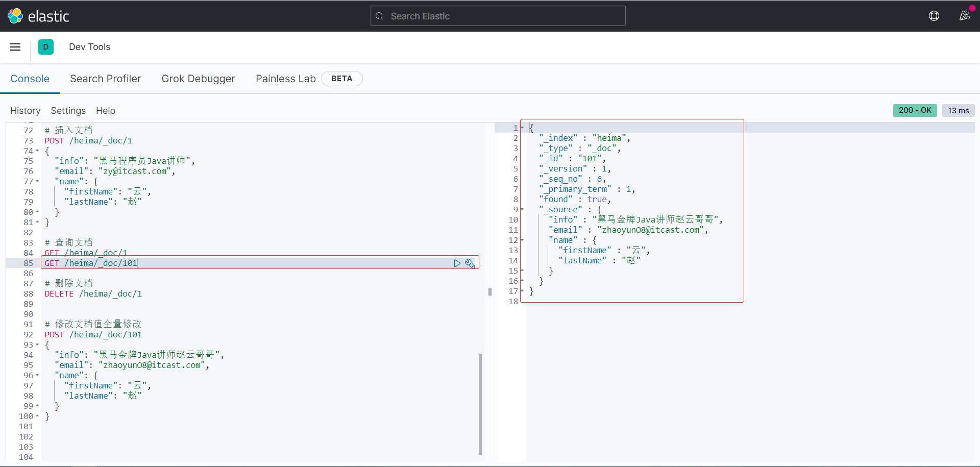The width and height of the screenshot is (980, 467).
Task: Click the POST /heima/_doc/101 request line
Action: pyautogui.click(x=93, y=335)
